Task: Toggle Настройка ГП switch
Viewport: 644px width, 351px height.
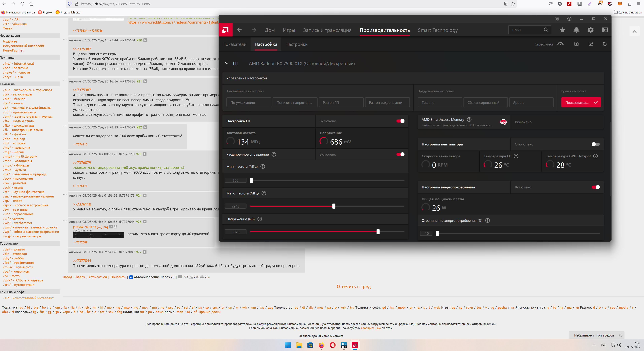Action: coord(400,121)
